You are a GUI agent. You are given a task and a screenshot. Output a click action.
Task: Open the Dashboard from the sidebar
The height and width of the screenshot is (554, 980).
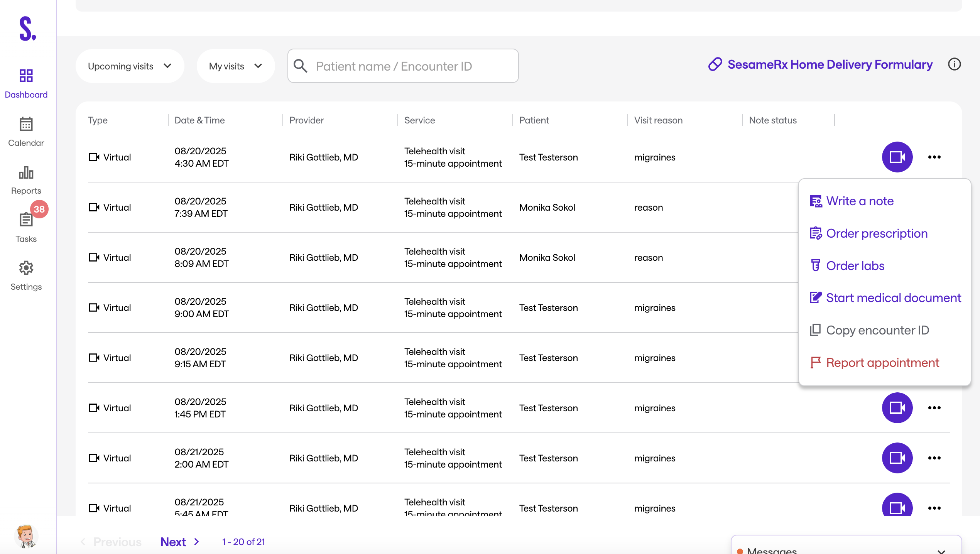(26, 83)
